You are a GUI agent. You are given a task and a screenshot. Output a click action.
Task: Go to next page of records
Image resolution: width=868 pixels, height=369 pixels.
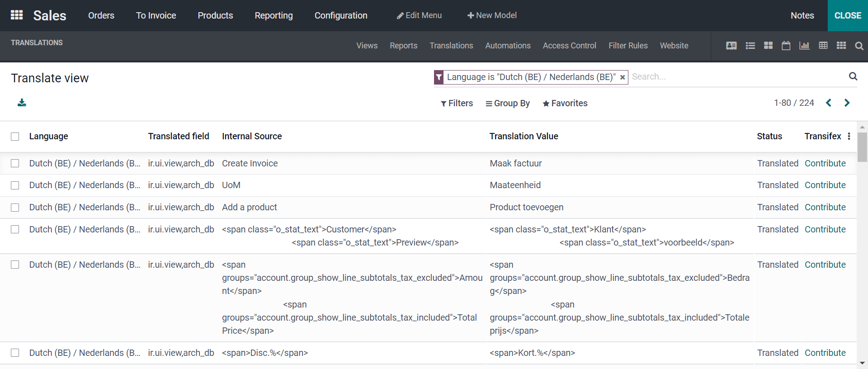point(847,103)
